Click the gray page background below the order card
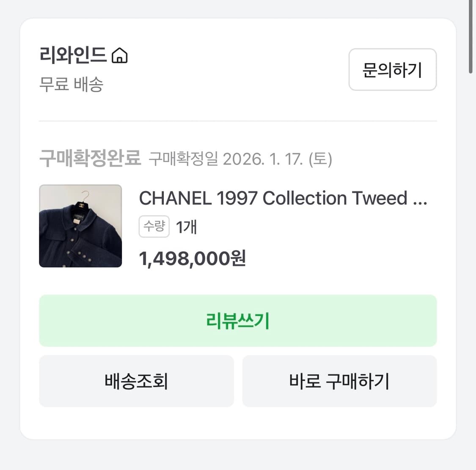 (x=238, y=455)
